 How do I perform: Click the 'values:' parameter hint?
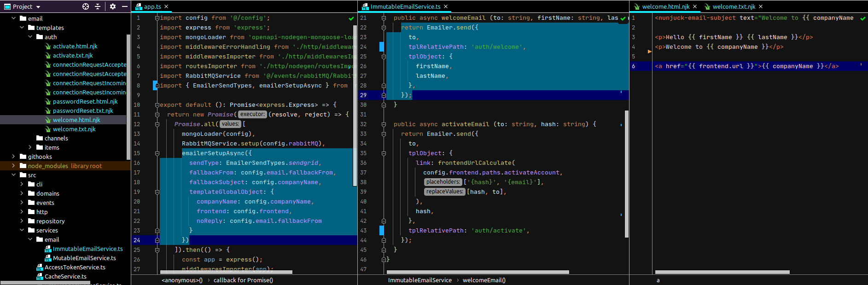[230, 124]
